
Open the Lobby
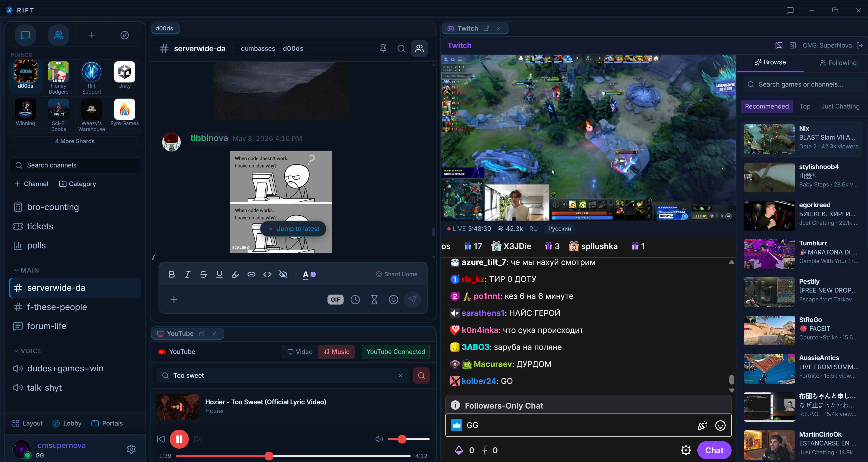click(x=67, y=423)
